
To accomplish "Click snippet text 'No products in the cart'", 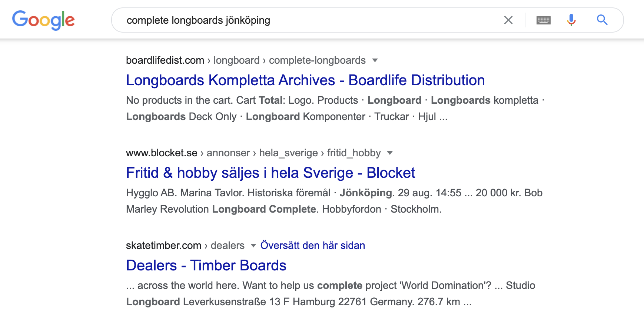I will (x=179, y=100).
